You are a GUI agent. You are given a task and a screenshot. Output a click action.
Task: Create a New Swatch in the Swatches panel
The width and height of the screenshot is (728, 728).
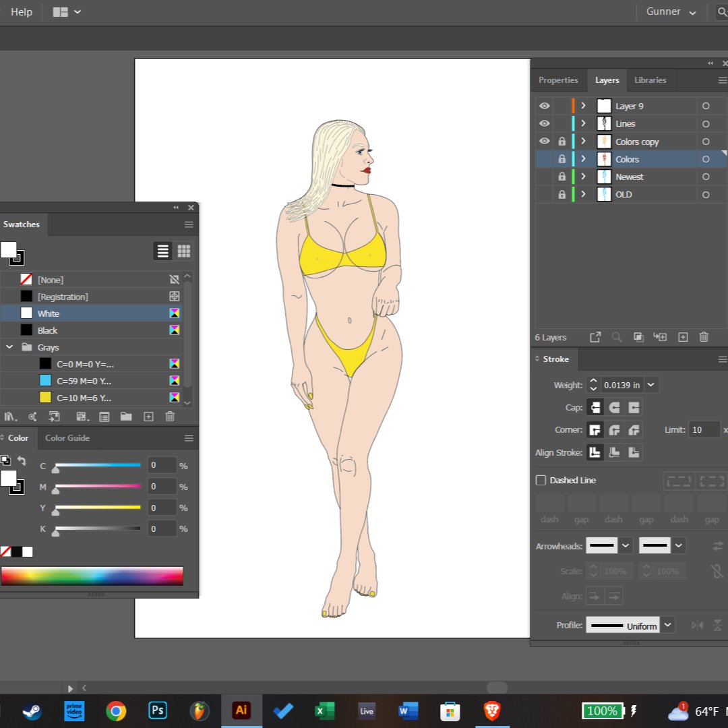[x=148, y=417]
